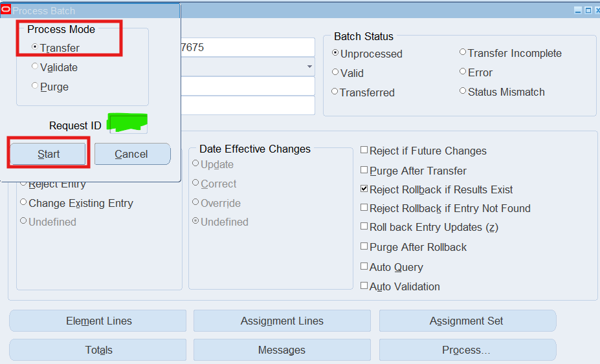
Task: Select the Transferred batch status
Action: pyautogui.click(x=335, y=92)
